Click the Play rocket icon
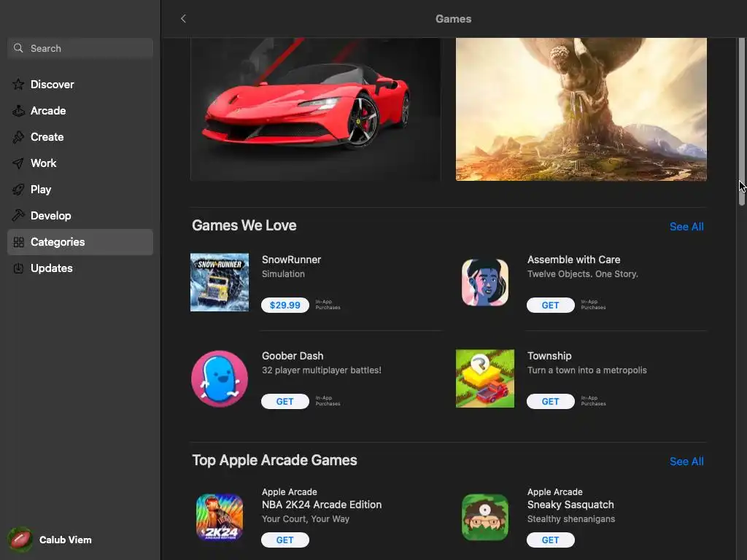This screenshot has height=560, width=747. point(18,190)
